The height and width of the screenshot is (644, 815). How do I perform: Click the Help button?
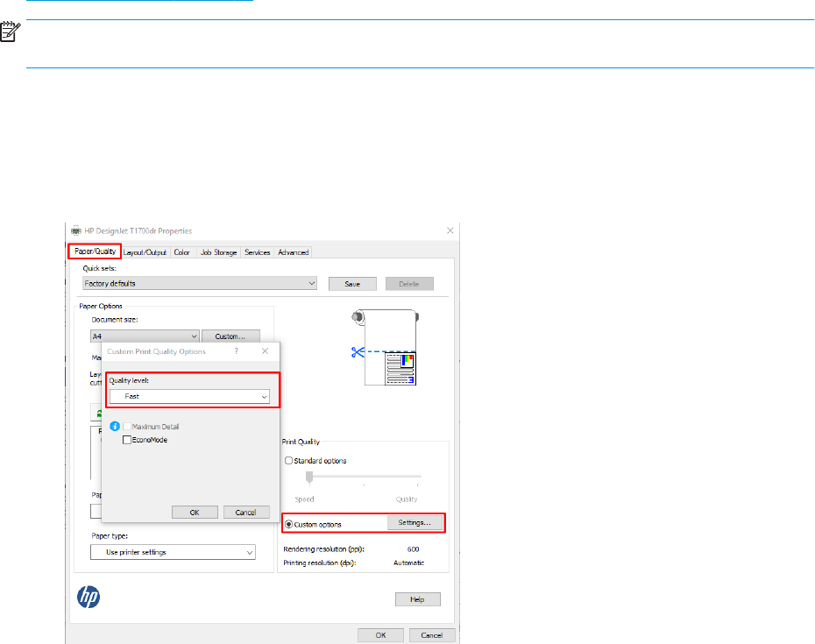417,599
